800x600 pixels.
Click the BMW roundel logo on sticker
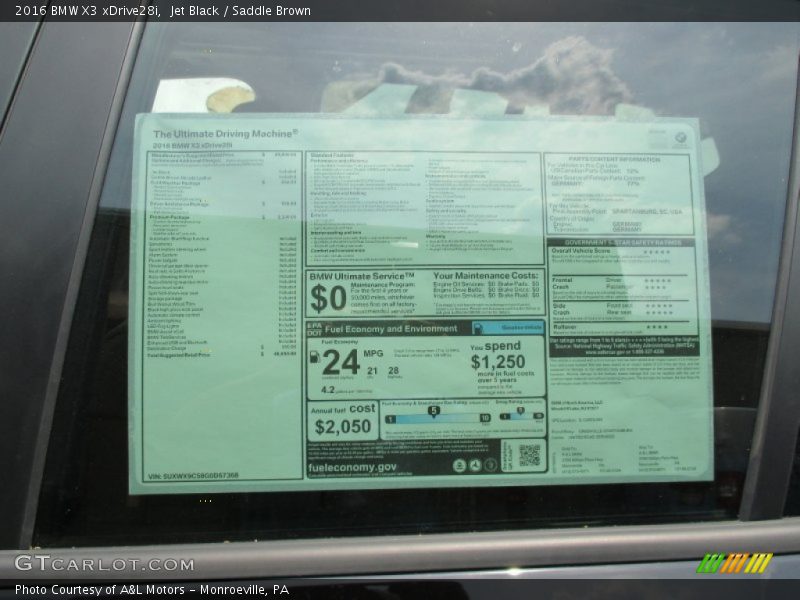tap(680, 138)
